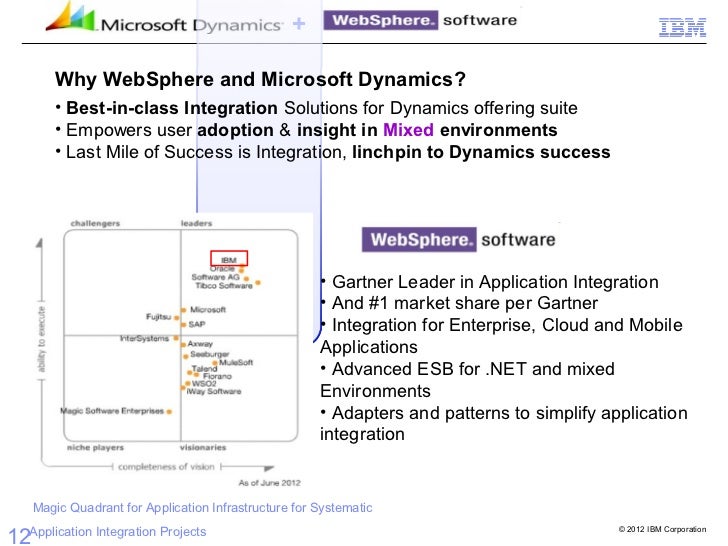The image size is (728, 546).
Task: Click the Axway label in visionaries
Action: (200, 344)
